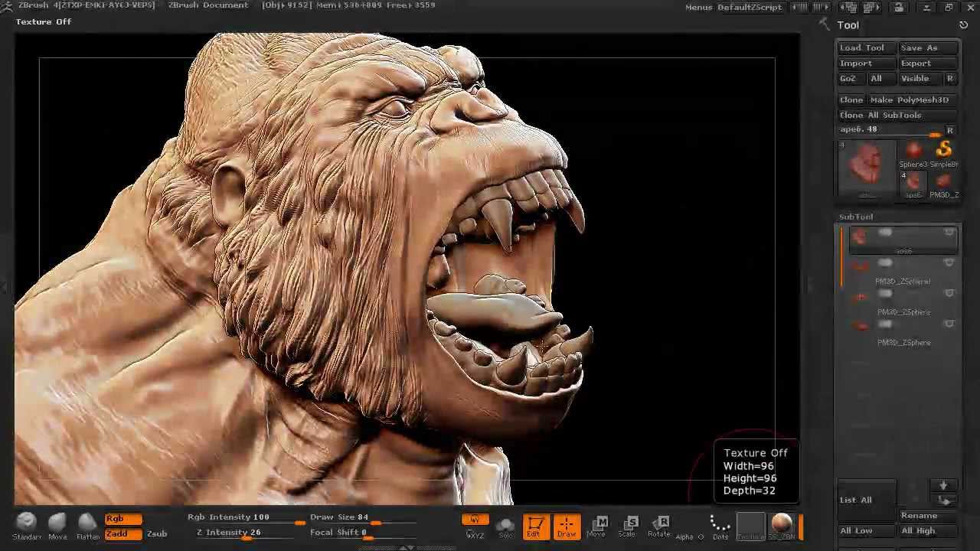Select the Standard brush

26,525
